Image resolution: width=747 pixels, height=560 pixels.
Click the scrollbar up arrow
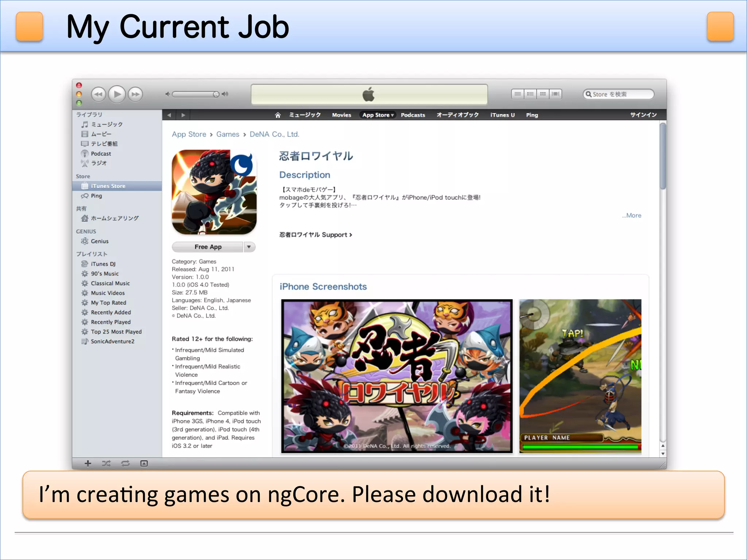663,446
